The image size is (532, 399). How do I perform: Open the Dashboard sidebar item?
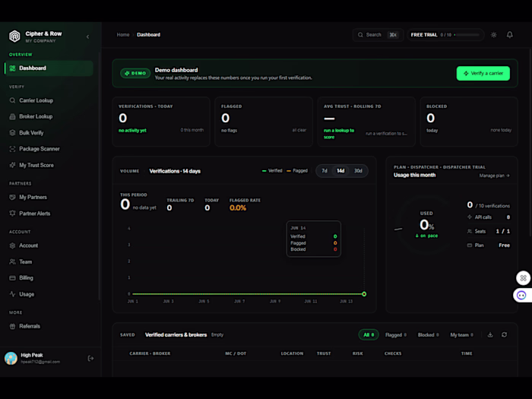pyautogui.click(x=49, y=68)
